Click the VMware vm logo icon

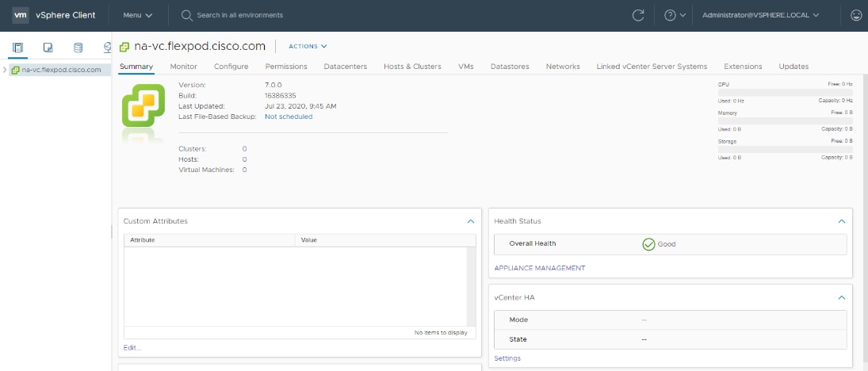[21, 15]
